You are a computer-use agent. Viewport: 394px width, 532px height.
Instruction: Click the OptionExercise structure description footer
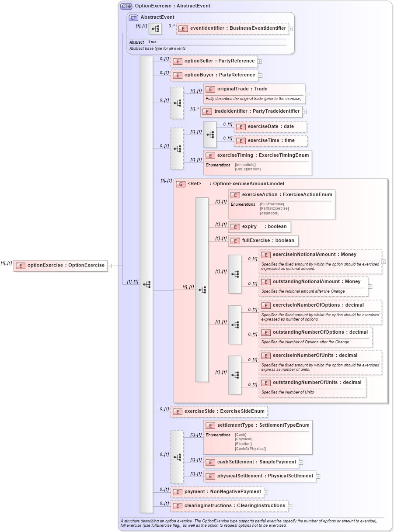(x=248, y=523)
